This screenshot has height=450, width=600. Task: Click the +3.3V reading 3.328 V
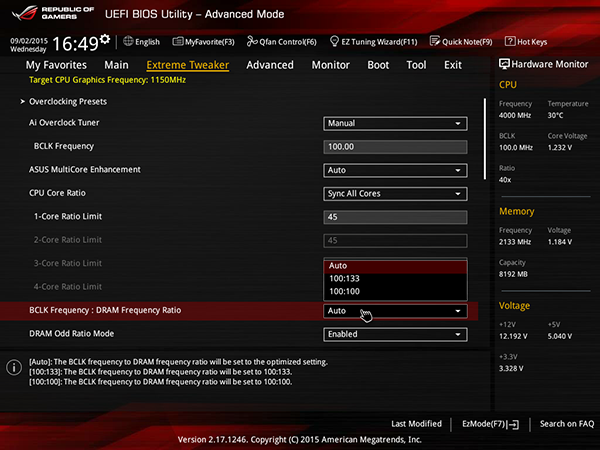(x=511, y=368)
